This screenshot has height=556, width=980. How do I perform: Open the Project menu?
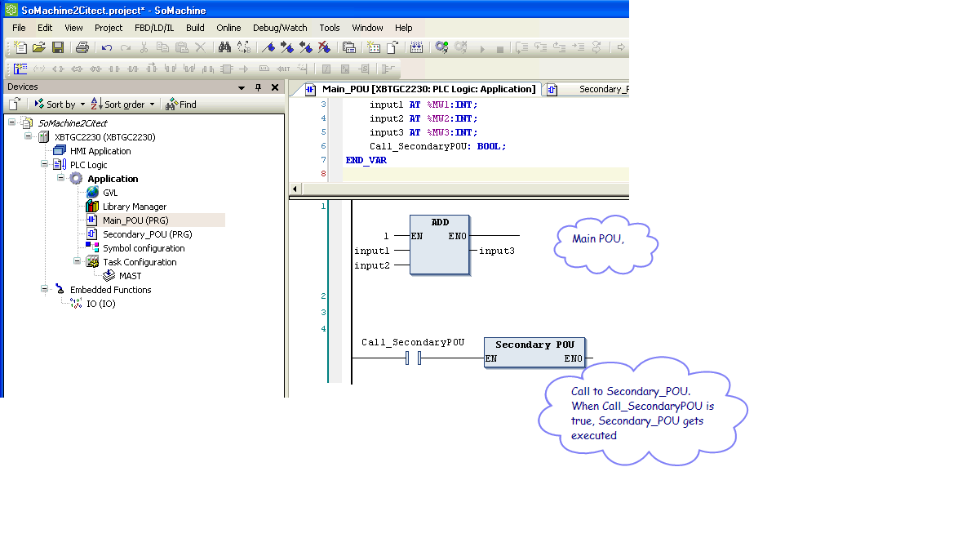click(x=109, y=28)
